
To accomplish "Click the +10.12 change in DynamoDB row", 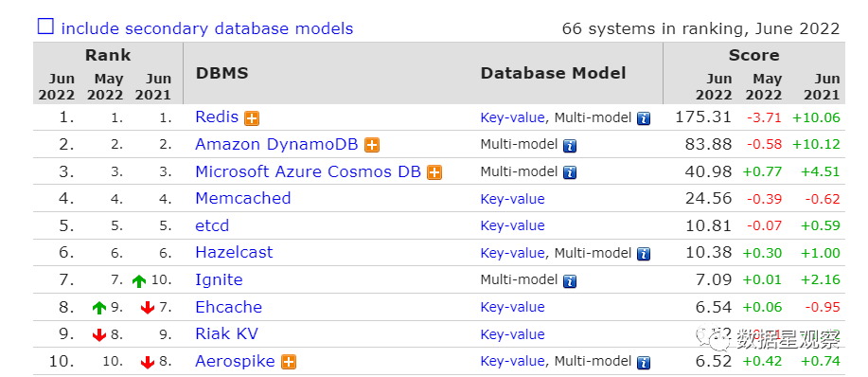I will (x=816, y=145).
